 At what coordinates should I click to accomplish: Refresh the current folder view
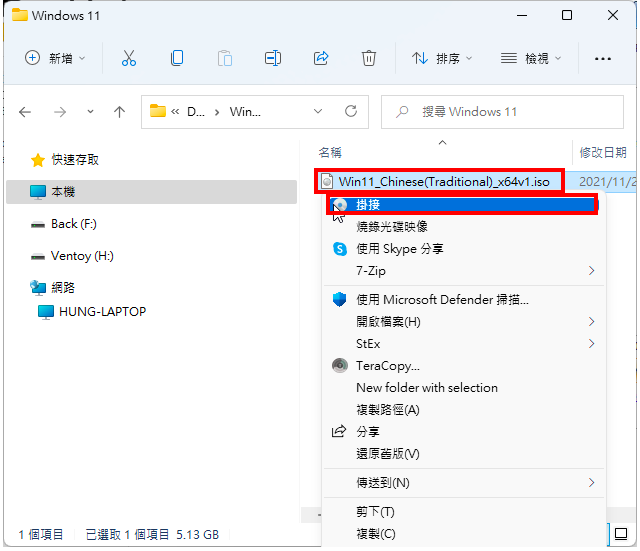(x=351, y=111)
